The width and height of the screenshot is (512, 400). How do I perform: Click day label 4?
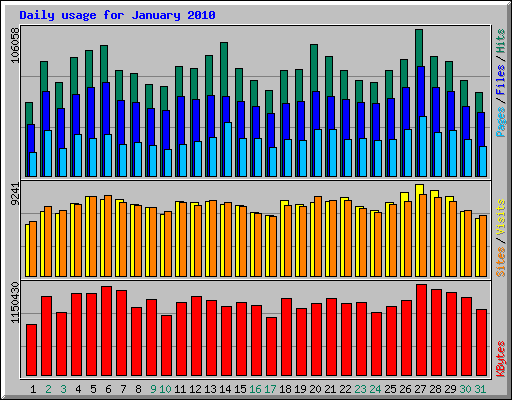(78, 389)
